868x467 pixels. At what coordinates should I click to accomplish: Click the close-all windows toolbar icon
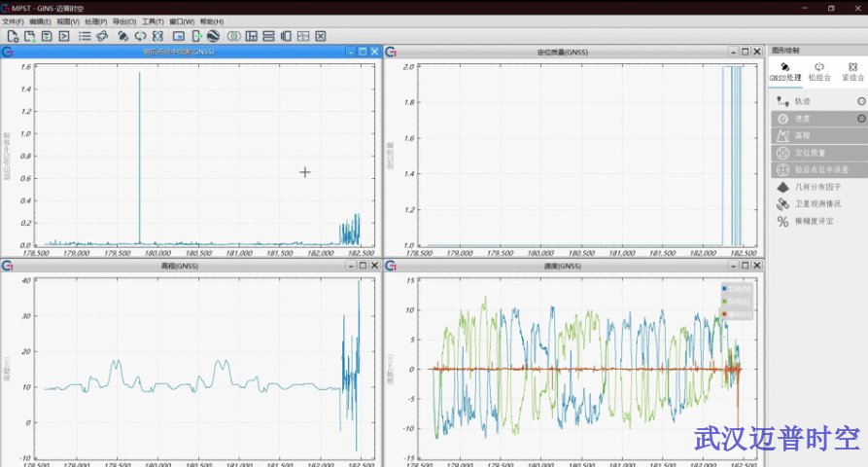coord(320,36)
